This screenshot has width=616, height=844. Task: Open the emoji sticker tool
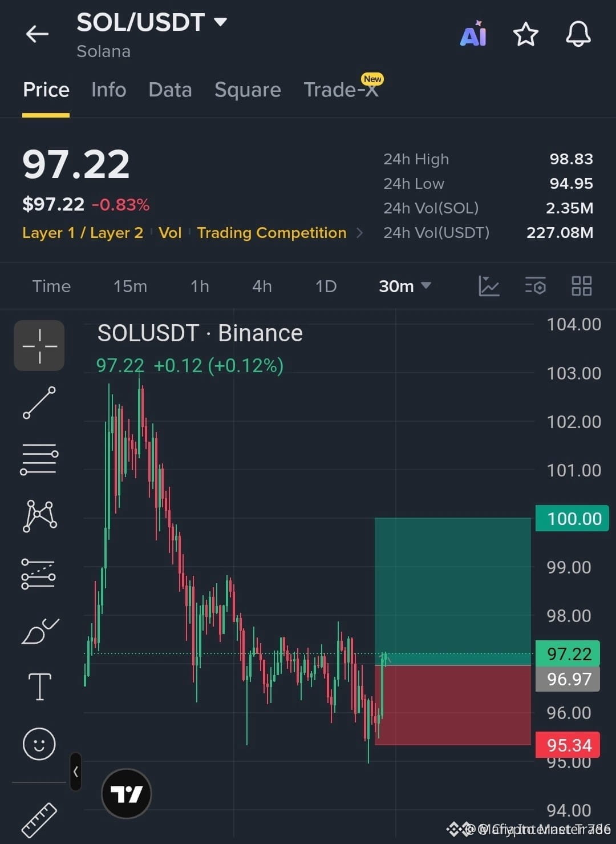[39, 744]
